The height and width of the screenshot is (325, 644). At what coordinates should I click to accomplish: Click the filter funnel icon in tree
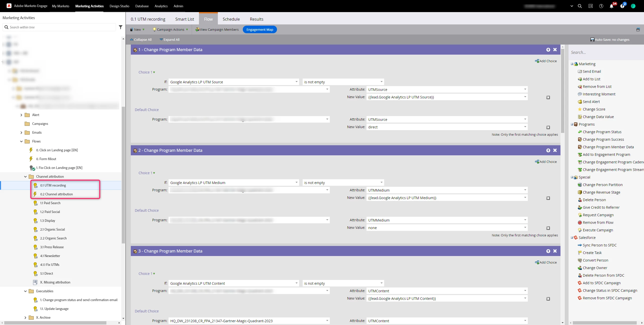[x=120, y=27]
